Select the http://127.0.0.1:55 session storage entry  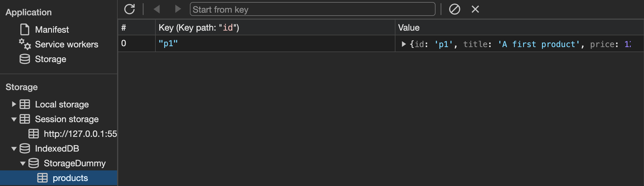click(x=80, y=134)
